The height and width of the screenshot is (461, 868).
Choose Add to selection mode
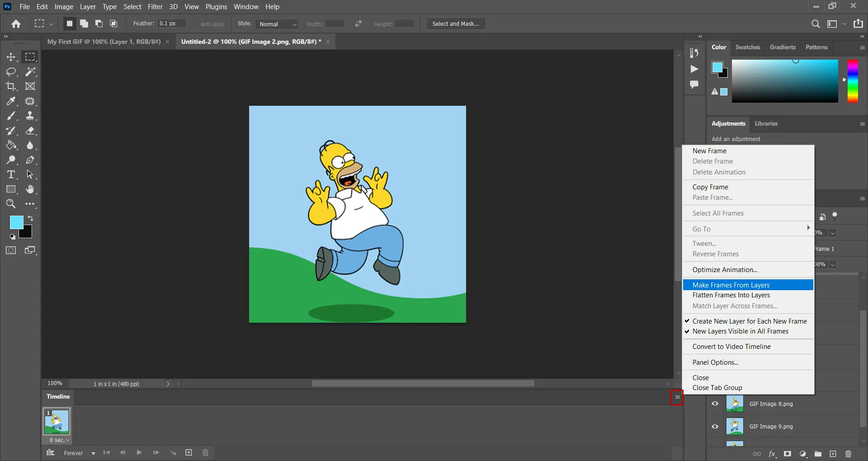click(x=84, y=24)
